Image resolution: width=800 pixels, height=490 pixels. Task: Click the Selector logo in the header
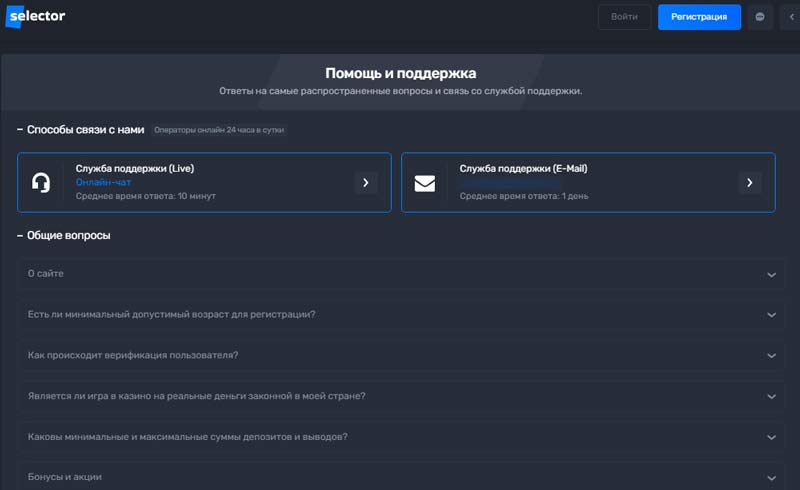pyautogui.click(x=36, y=17)
